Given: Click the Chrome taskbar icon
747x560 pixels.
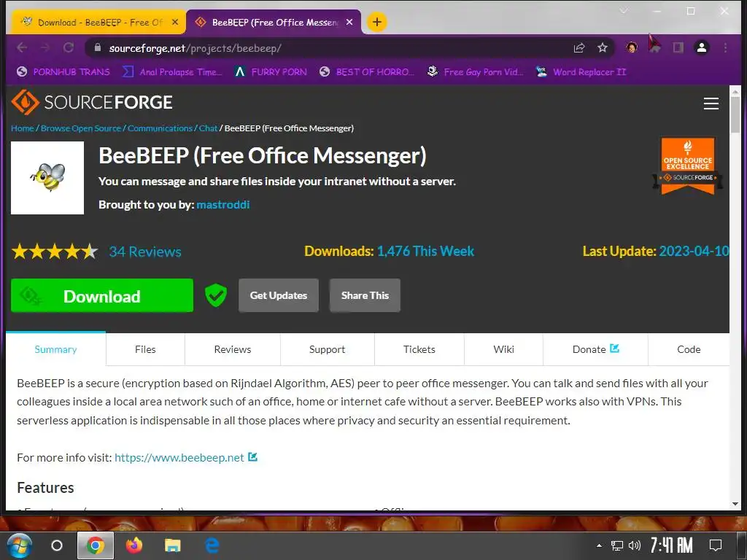Looking at the screenshot, I should (x=96, y=545).
